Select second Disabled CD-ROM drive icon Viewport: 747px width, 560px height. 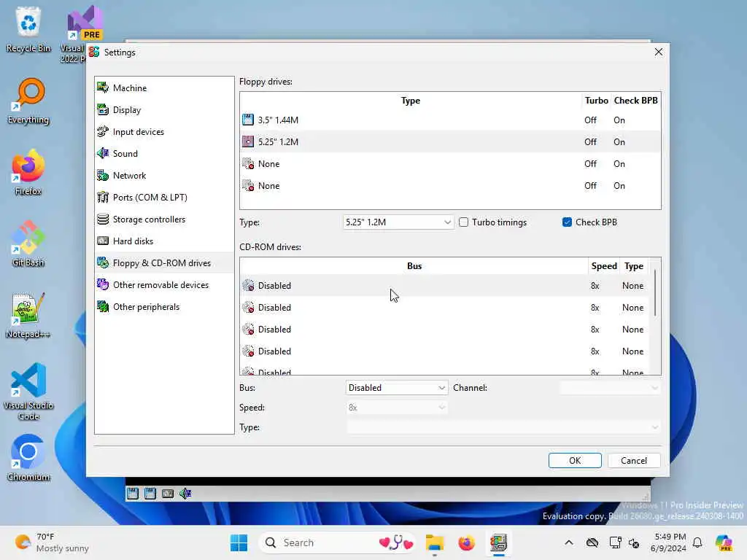coord(248,307)
